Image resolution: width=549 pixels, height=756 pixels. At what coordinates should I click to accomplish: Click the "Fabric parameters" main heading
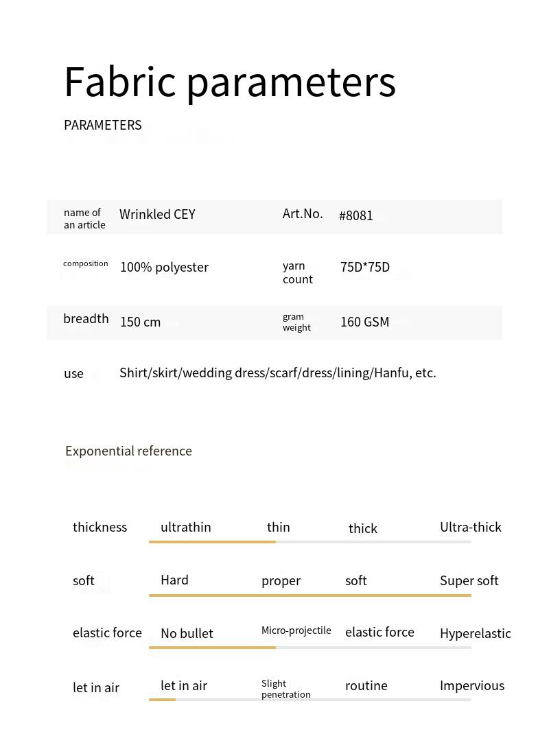coord(230,82)
